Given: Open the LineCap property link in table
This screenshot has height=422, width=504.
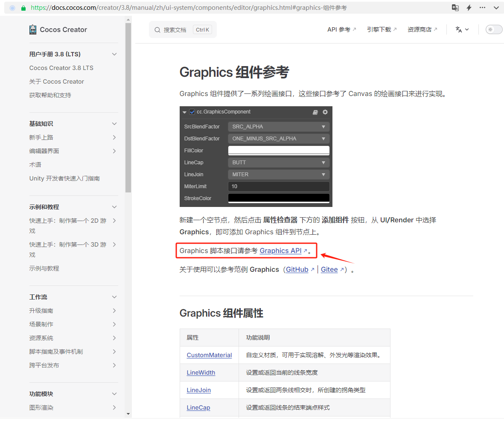Looking at the screenshot, I should pyautogui.click(x=198, y=407).
